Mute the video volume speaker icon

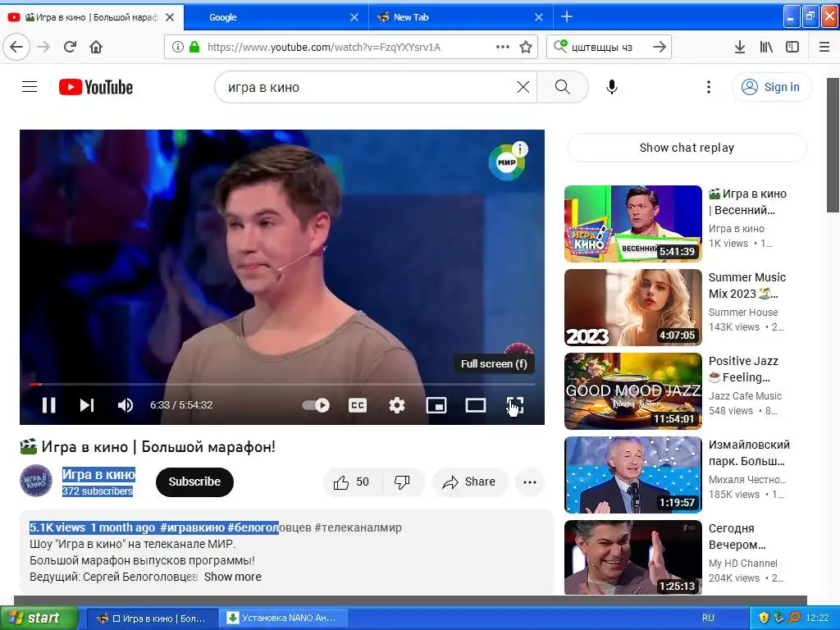tap(125, 405)
